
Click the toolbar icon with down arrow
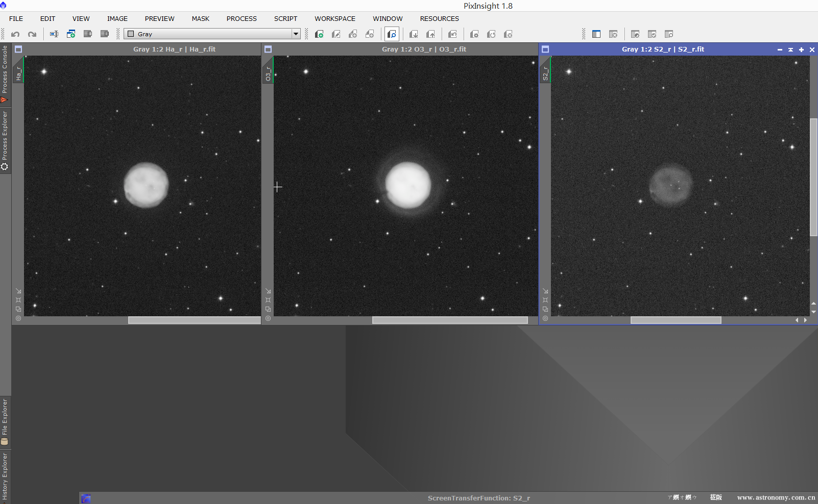pos(414,34)
